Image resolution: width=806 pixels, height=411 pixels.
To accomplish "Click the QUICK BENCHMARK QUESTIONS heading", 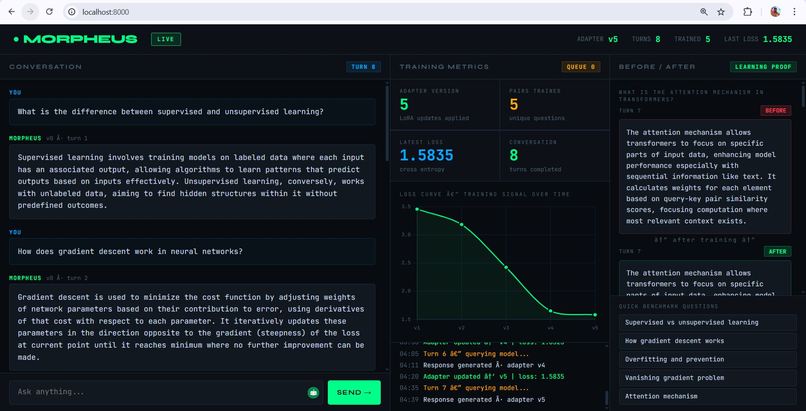I will (x=668, y=306).
